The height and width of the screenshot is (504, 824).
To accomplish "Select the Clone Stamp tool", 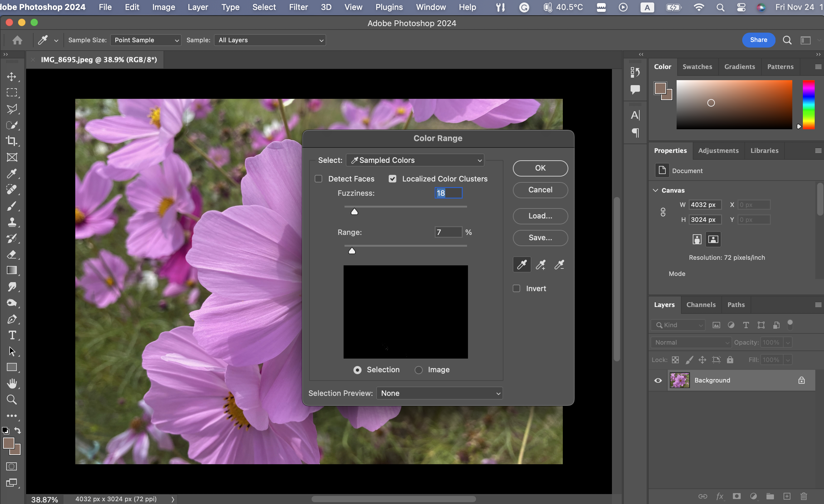I will [12, 222].
